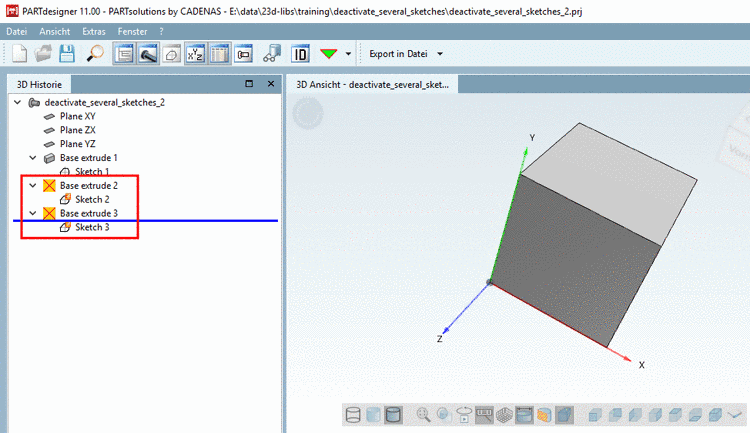Viewport: 750px width, 433px height.
Task: Click the Sketch 3 sketch icon
Action: (x=66, y=227)
